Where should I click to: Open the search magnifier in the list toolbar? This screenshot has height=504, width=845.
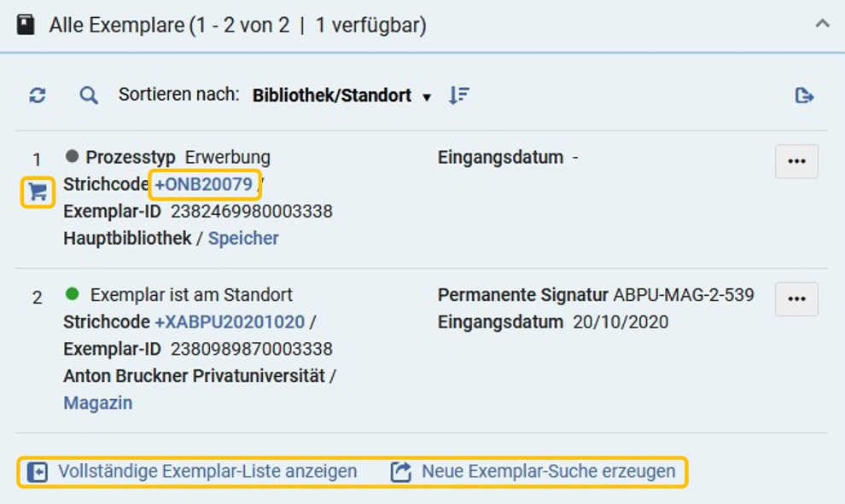point(89,96)
